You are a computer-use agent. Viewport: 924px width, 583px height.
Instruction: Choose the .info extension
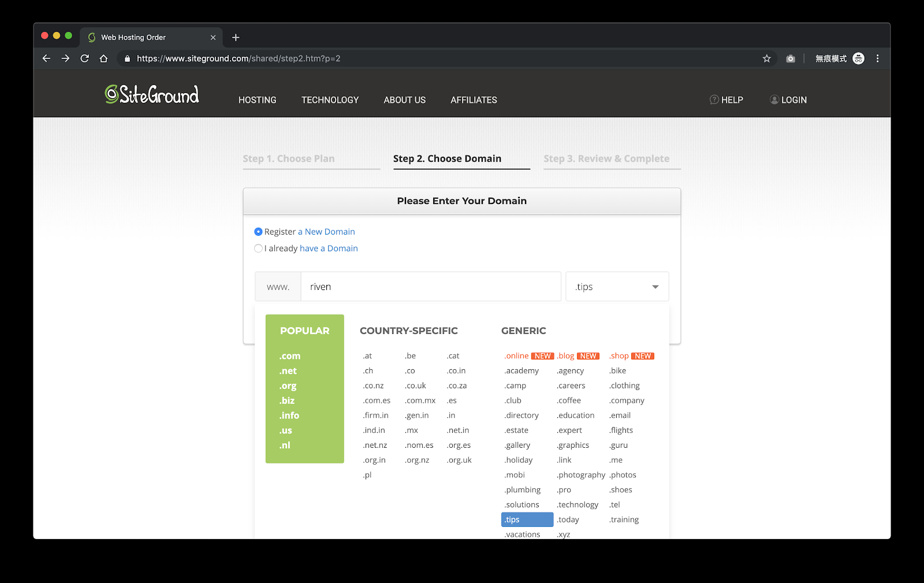tap(289, 415)
